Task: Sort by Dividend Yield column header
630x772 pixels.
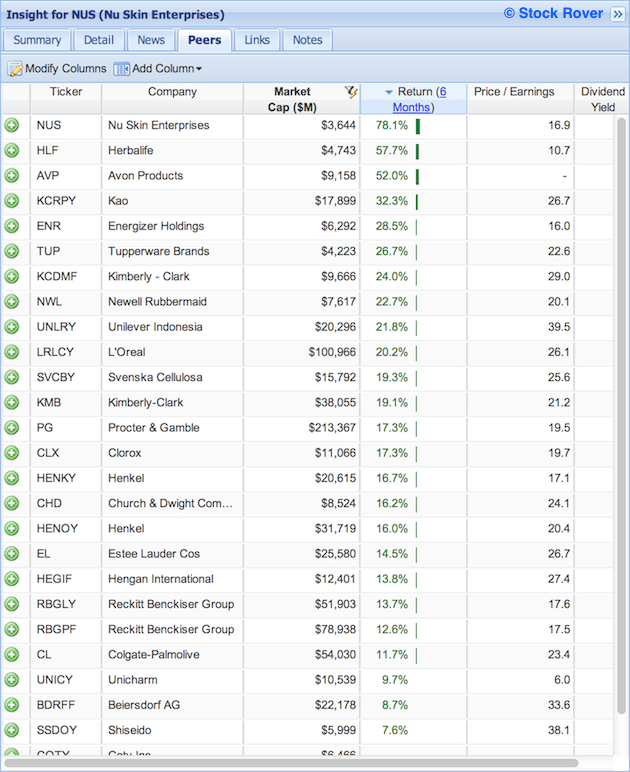Action: point(602,99)
